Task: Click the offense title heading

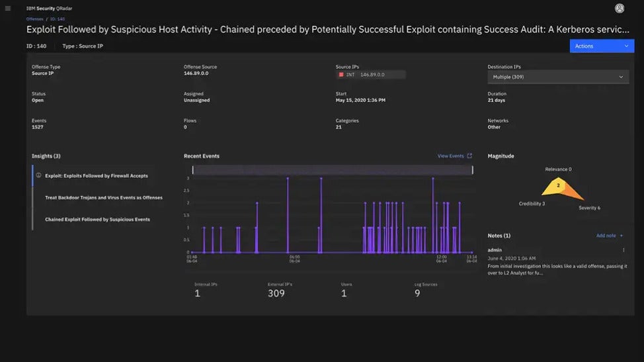Action: tap(328, 30)
